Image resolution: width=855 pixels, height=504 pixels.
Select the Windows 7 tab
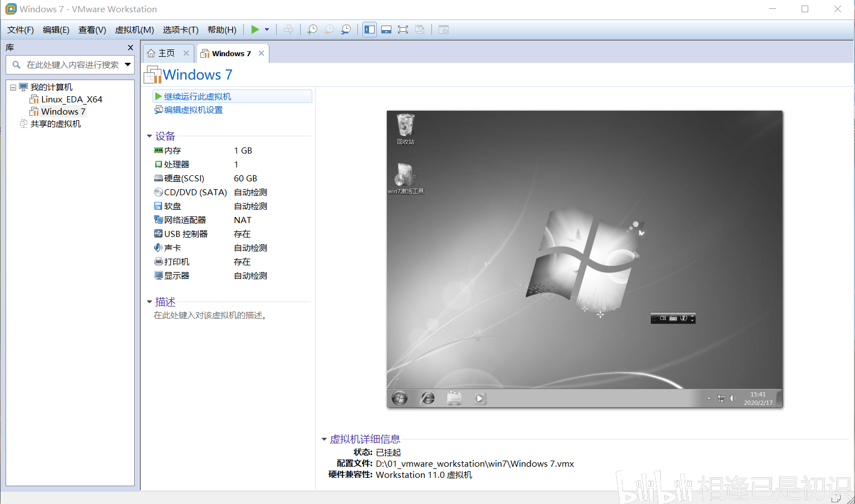(231, 53)
